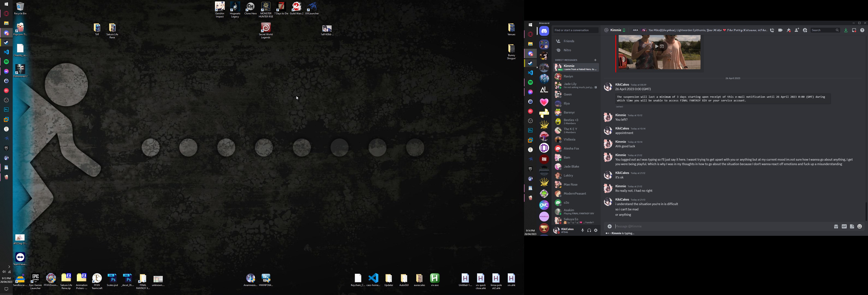Select the Scales.psd file on desktop
Screen dimensions: 868x295
tap(112, 280)
